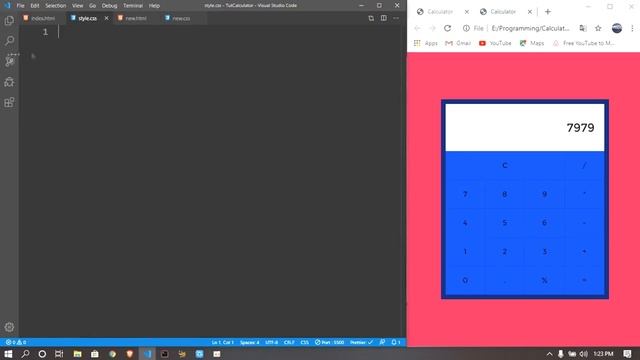Viewport: 640px width, 360px height.
Task: Open the Chrome profile avatar
Action: [617, 28]
